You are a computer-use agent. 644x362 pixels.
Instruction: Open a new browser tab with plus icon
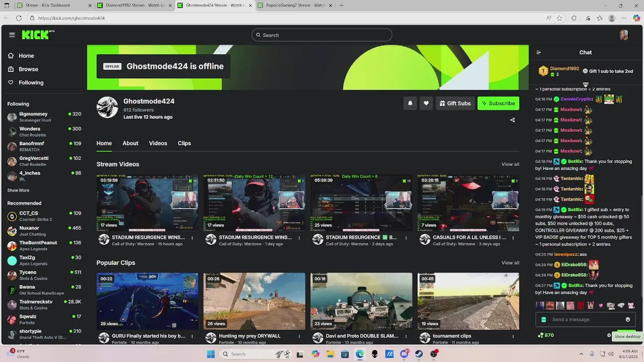pos(342,6)
